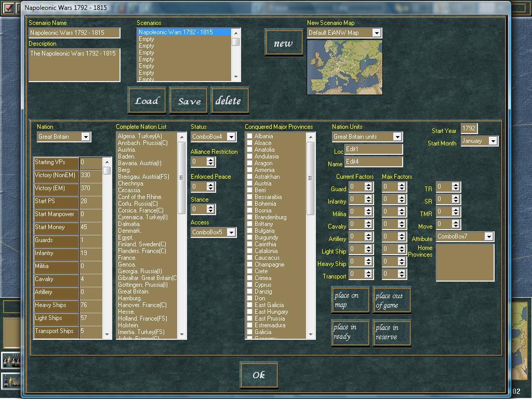Open the New Scenario Map dropdown
The height and width of the screenshot is (399, 532).
coord(377,32)
